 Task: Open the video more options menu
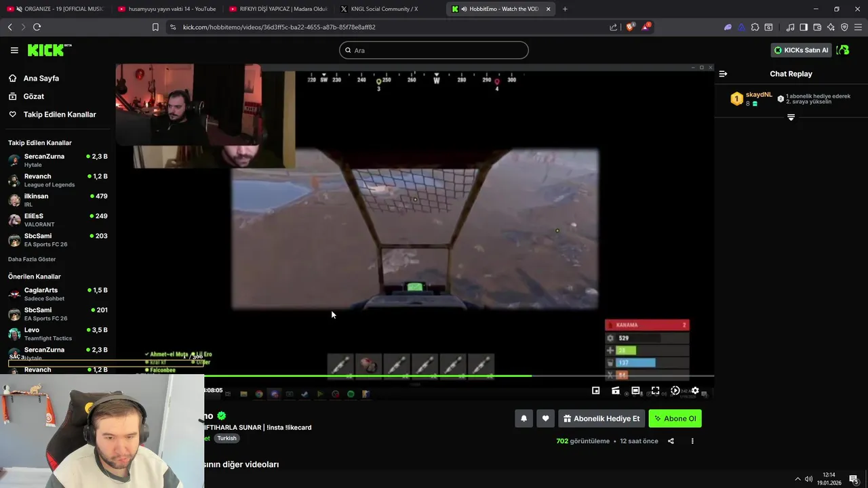coord(692,441)
